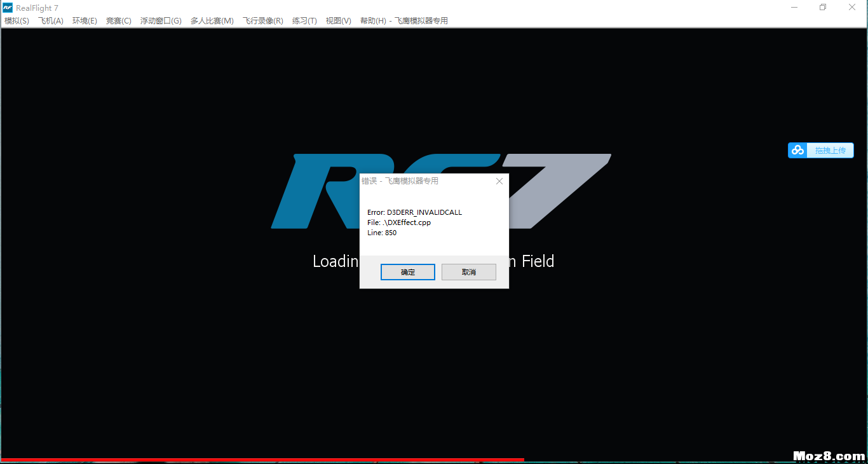Close the 错误 error dialog
This screenshot has width=868, height=464.
499,181
